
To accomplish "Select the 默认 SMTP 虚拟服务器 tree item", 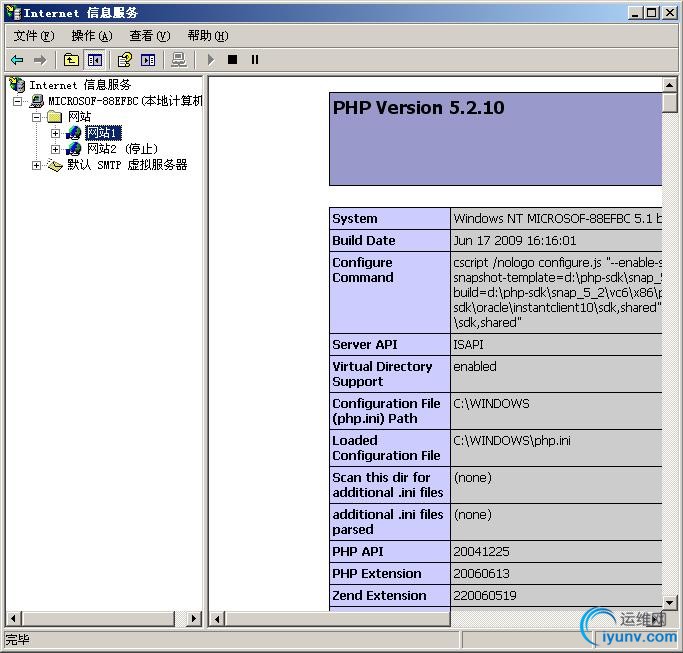I will click(127, 165).
